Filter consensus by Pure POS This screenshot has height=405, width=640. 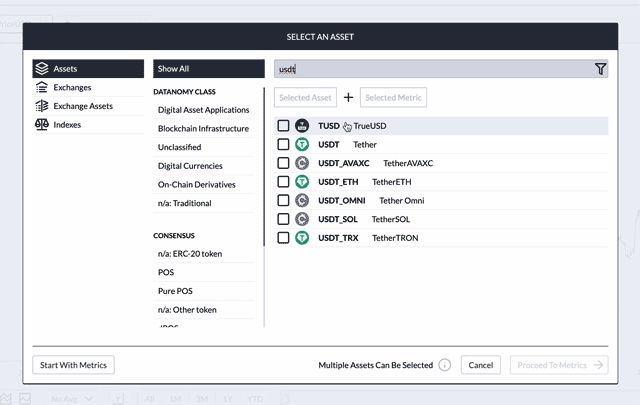(203, 291)
